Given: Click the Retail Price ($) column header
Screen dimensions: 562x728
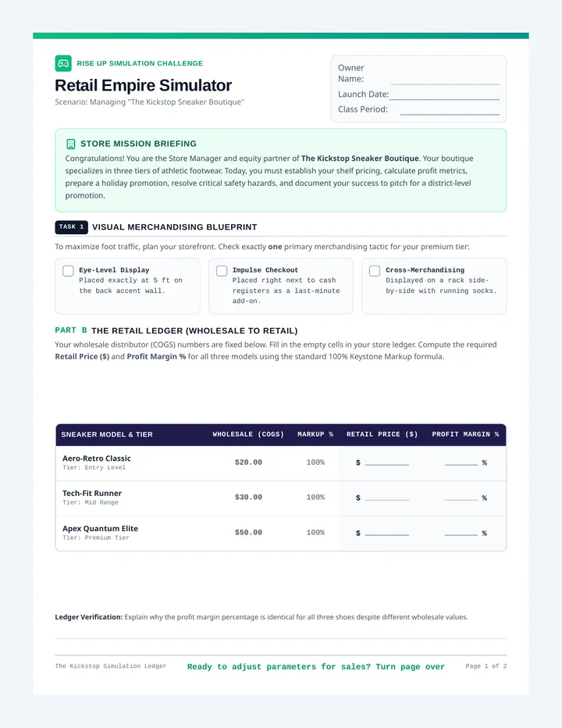Looking at the screenshot, I should pyautogui.click(x=382, y=434).
